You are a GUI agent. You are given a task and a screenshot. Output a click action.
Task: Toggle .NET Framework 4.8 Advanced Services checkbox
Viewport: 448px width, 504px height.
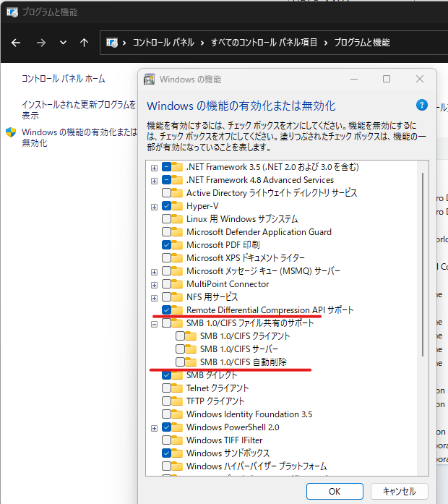[x=166, y=179]
